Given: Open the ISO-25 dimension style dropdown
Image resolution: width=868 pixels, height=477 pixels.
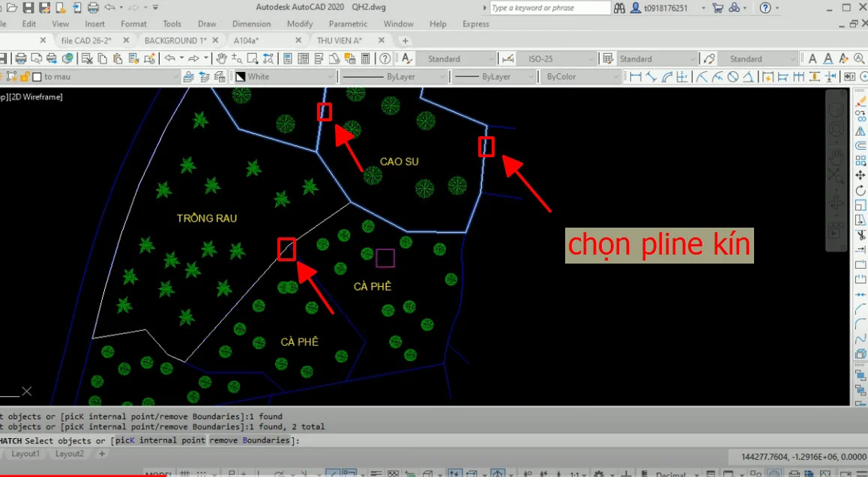Looking at the screenshot, I should coord(555,58).
